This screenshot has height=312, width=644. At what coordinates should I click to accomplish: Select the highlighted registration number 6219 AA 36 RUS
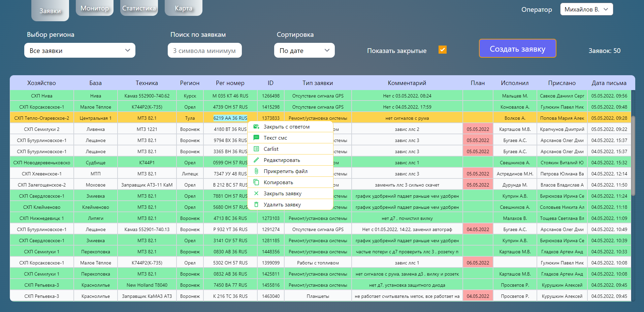tap(230, 117)
